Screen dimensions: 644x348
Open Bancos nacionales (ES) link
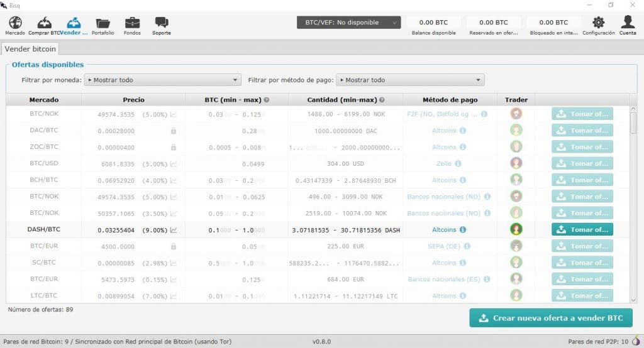444,279
